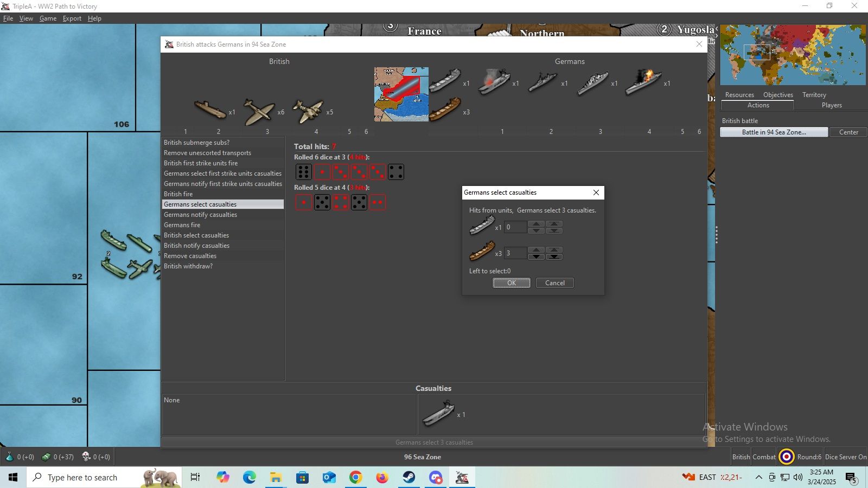Click the British roundel flag icon in status bar
This screenshot has width=868, height=488.
coord(786,457)
